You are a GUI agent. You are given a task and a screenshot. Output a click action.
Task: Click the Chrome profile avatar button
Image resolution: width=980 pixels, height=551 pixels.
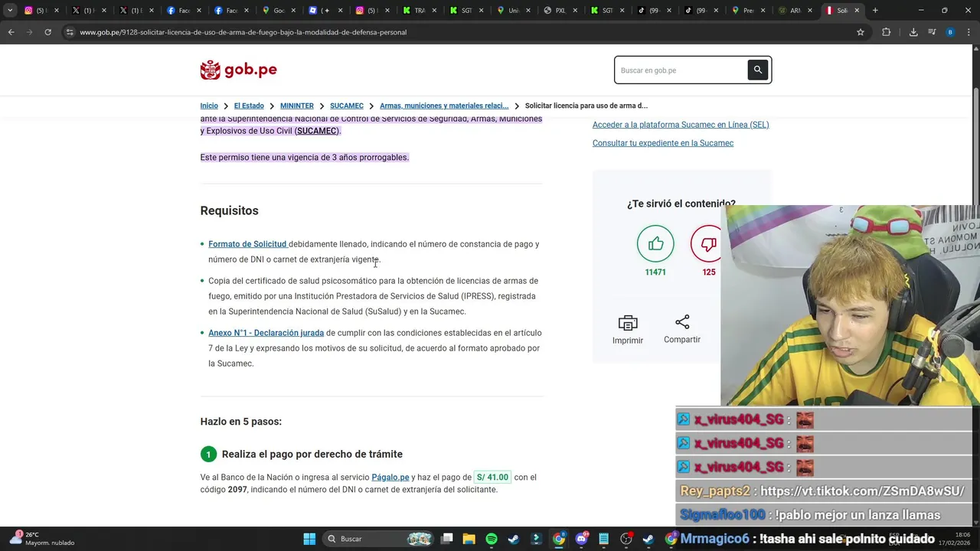coord(950,32)
